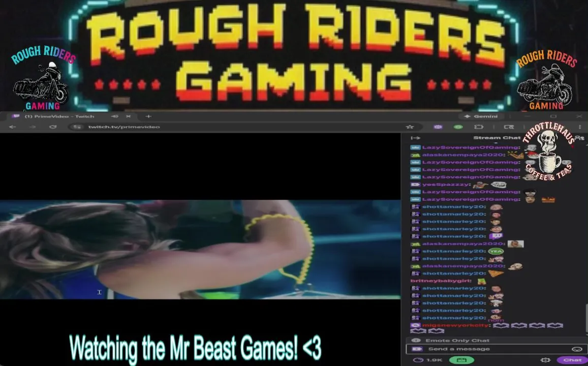
Task: Click the chat scrollbar
Action: [x=586, y=318]
